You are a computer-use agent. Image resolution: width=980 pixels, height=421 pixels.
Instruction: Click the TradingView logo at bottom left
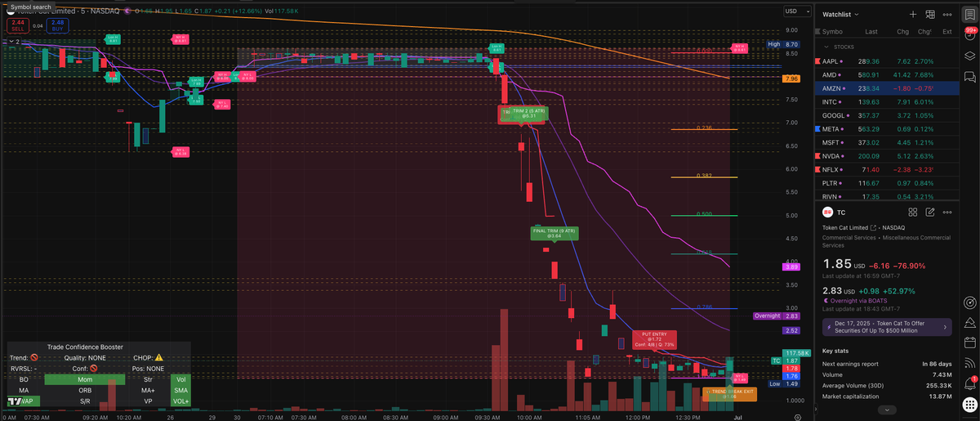point(15,401)
